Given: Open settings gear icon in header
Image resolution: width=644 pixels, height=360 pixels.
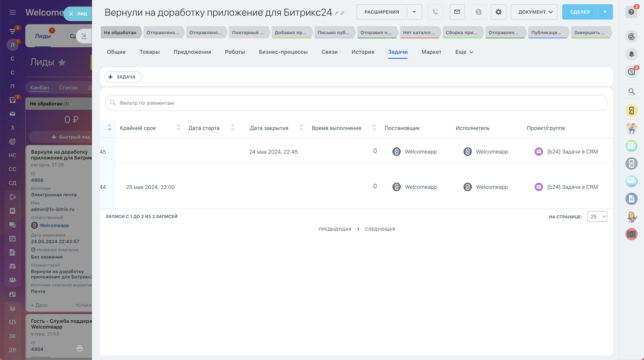Looking at the screenshot, I should pyautogui.click(x=498, y=12).
